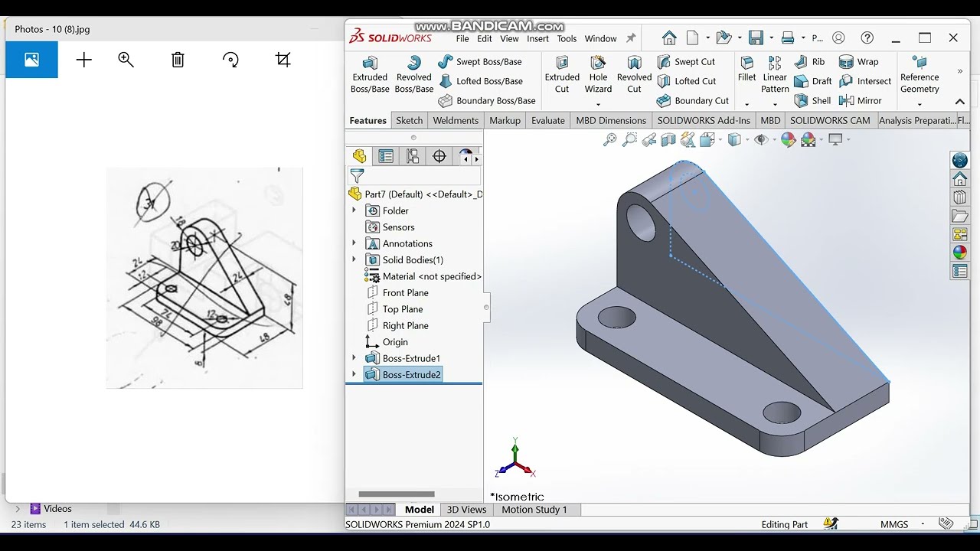Open Linear Pattern dropdown arrow
Screen dimensions: 980x551
coord(775,104)
